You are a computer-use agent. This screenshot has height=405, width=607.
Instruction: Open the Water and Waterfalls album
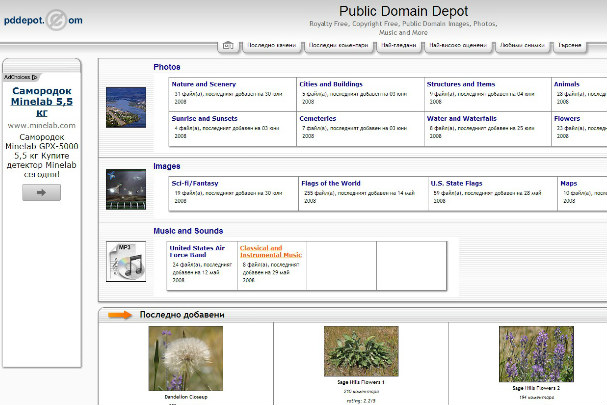[461, 118]
